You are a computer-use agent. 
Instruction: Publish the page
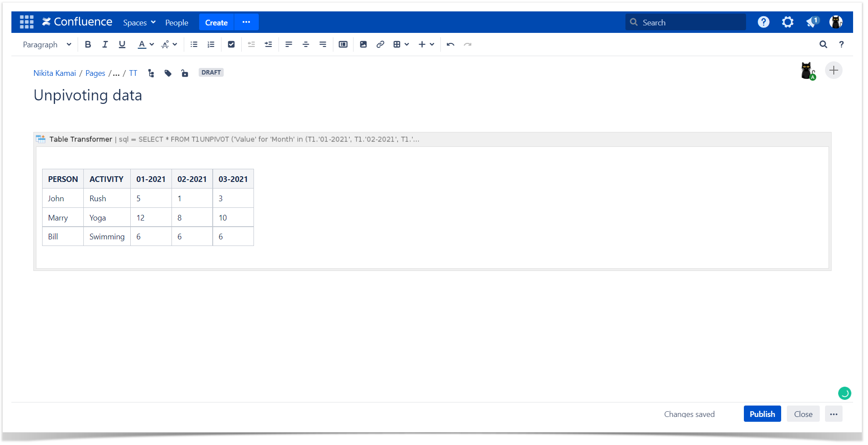(762, 414)
